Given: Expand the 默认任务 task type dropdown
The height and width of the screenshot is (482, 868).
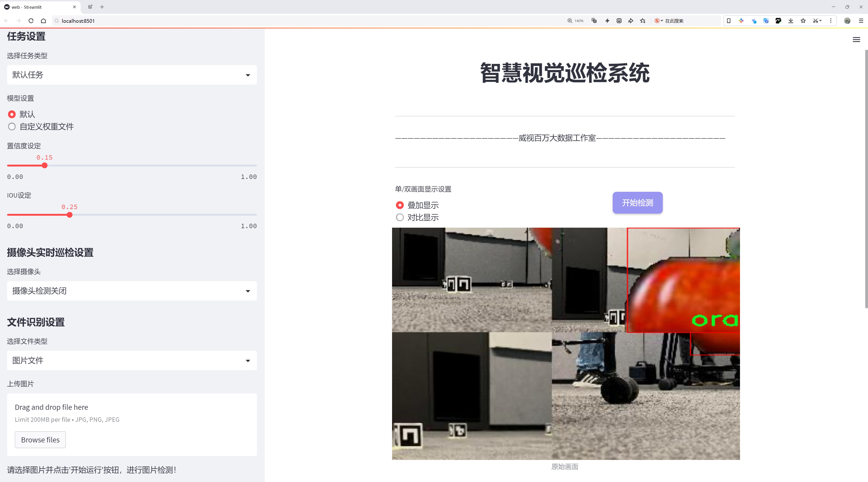Looking at the screenshot, I should coord(132,75).
